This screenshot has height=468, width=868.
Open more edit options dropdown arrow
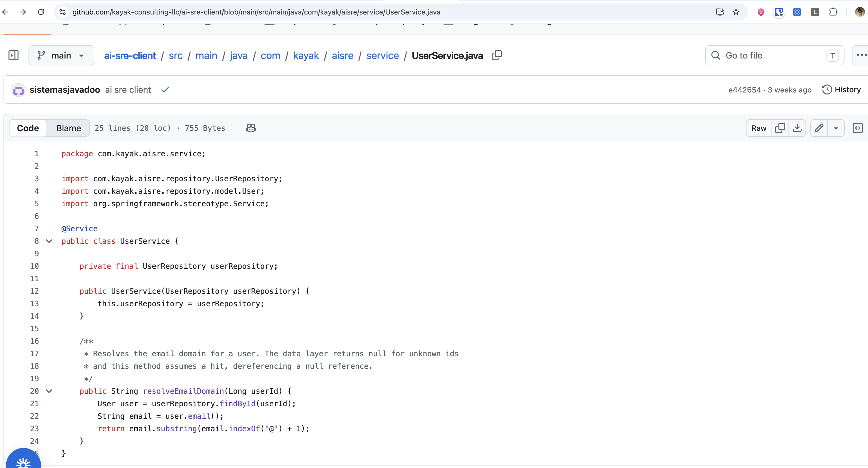tap(836, 128)
